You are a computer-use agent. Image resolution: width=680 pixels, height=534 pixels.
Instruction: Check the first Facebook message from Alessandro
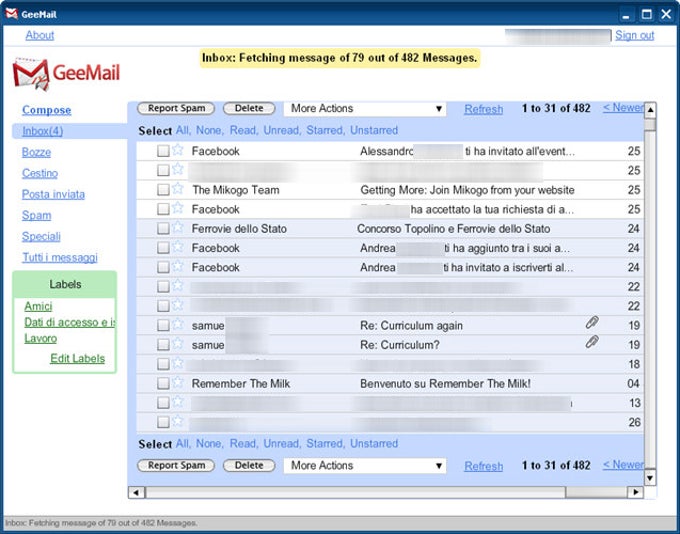(163, 151)
